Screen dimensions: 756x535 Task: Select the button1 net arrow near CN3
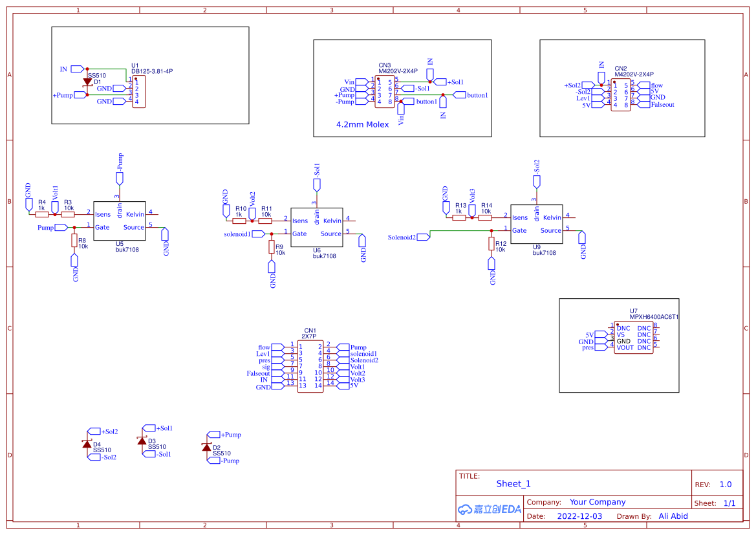(x=460, y=94)
